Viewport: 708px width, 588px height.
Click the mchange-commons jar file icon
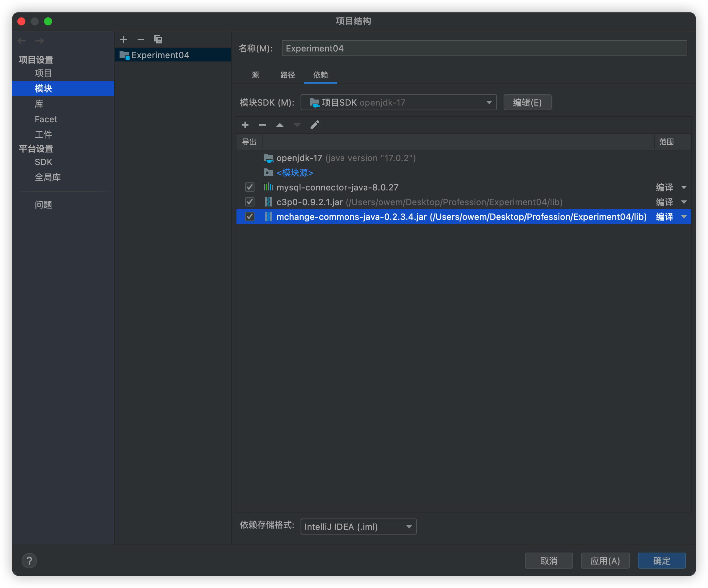click(x=269, y=216)
